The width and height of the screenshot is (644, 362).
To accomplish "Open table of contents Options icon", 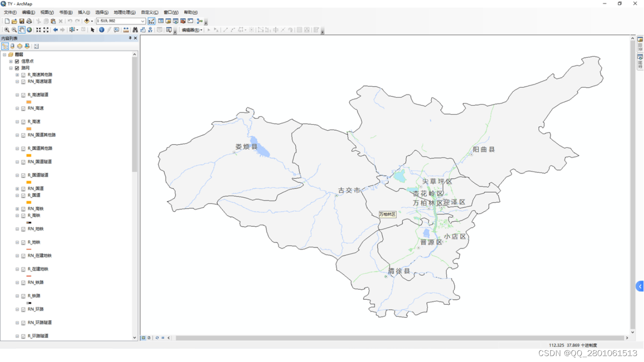I will (x=36, y=46).
